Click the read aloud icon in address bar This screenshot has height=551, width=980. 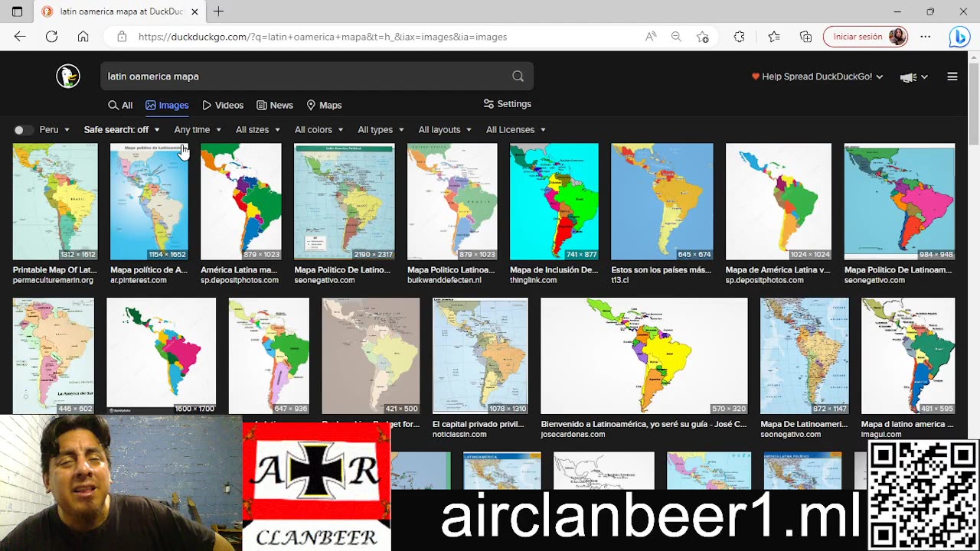click(x=651, y=37)
